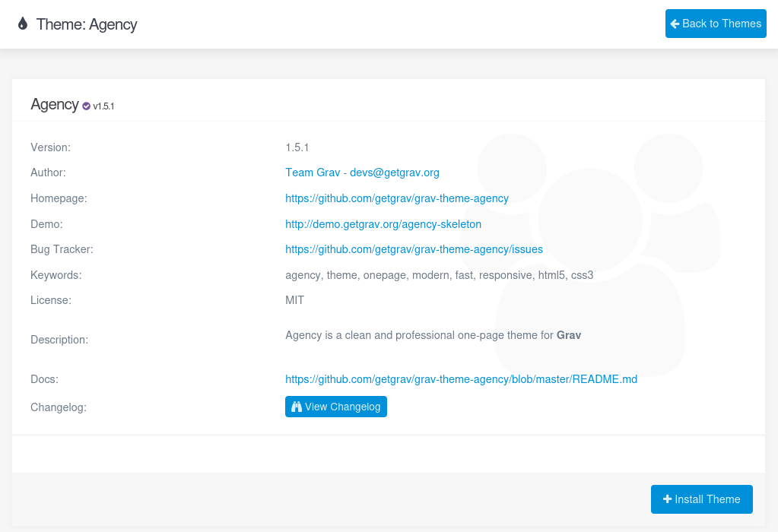Click the '1.5.1' version value
This screenshot has height=532, width=778.
pos(297,147)
